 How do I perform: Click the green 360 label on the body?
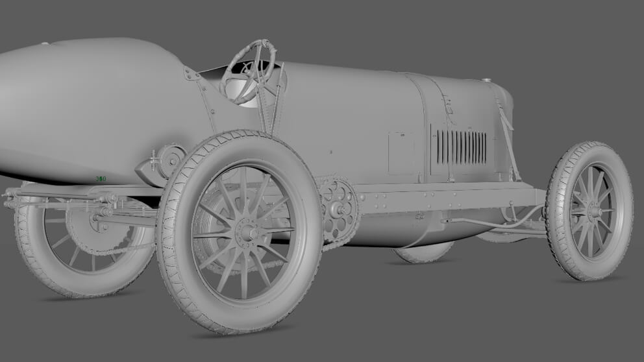point(101,178)
